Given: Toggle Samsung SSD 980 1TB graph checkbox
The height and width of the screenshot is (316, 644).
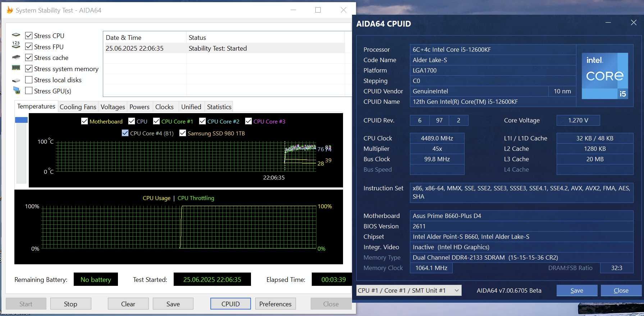Looking at the screenshot, I should tap(182, 133).
